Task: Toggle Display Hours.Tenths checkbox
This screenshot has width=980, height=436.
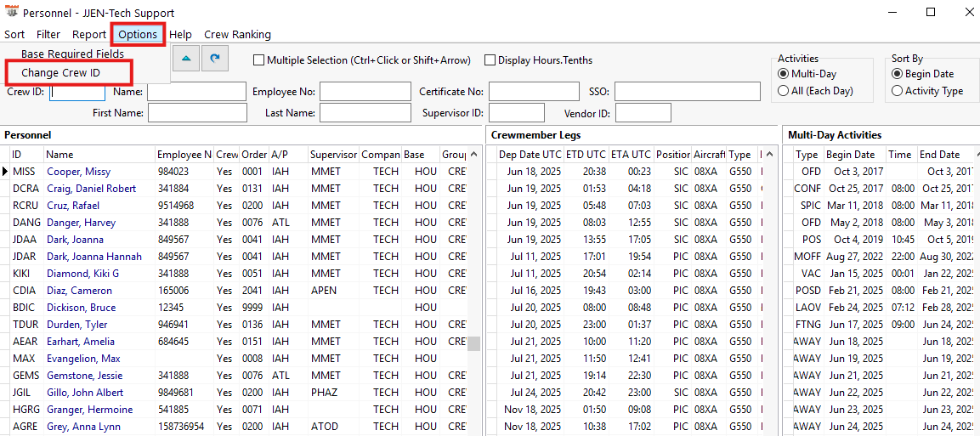Action: pos(490,60)
